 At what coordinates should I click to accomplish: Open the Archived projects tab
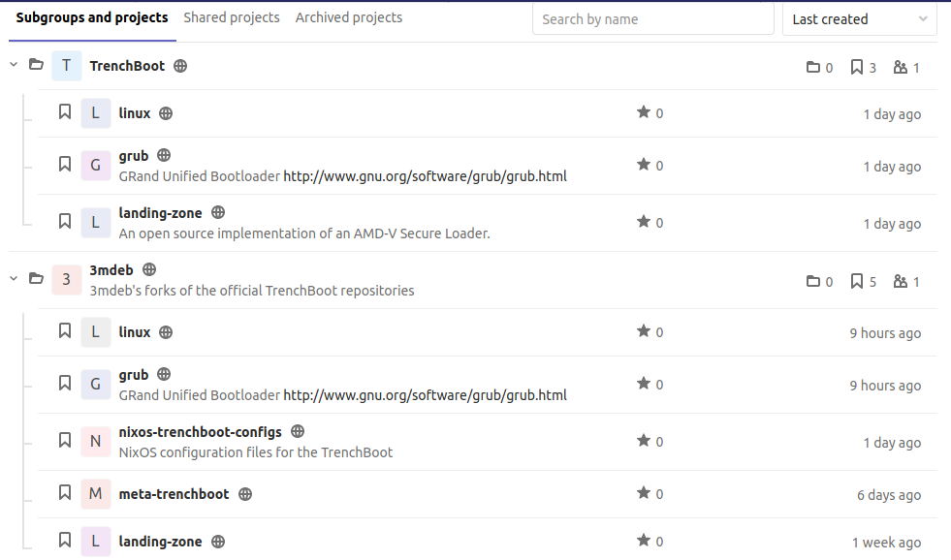348,16
